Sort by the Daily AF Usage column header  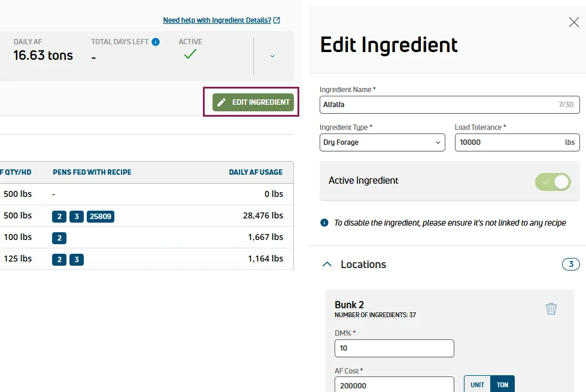pyautogui.click(x=256, y=172)
